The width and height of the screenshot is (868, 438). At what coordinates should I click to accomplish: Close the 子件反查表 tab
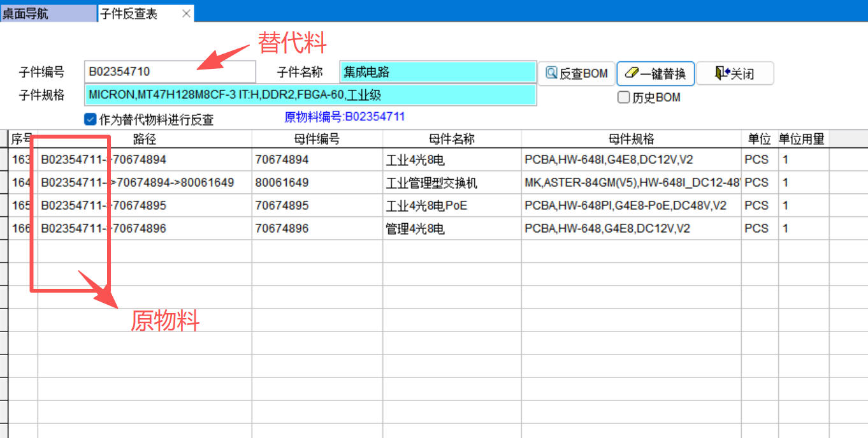point(186,13)
